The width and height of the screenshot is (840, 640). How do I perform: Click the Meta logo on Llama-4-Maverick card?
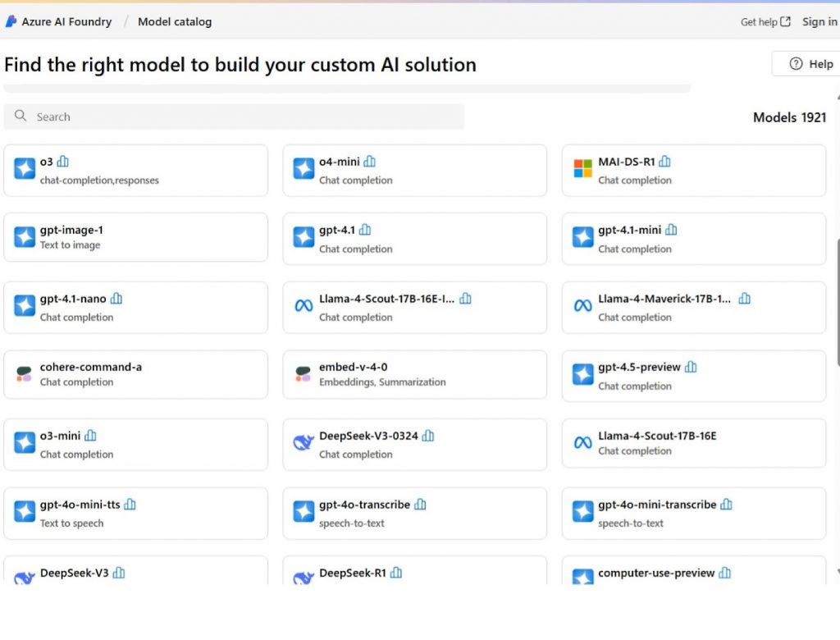582,306
